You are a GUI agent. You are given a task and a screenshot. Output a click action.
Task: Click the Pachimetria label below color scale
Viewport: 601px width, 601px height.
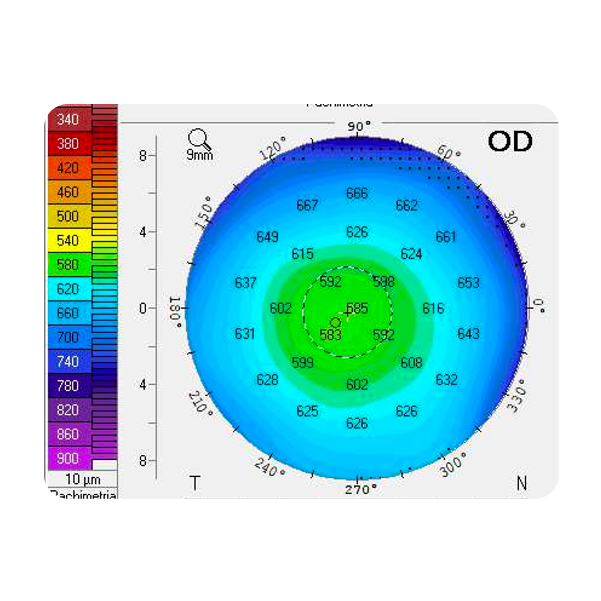point(82,495)
